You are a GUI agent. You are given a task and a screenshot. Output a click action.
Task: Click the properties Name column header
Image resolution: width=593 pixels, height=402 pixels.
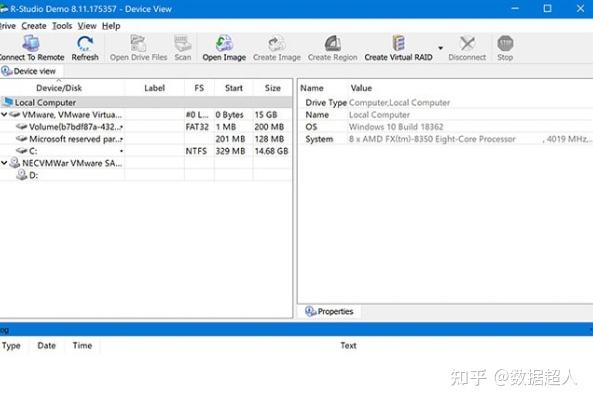pyautogui.click(x=312, y=88)
